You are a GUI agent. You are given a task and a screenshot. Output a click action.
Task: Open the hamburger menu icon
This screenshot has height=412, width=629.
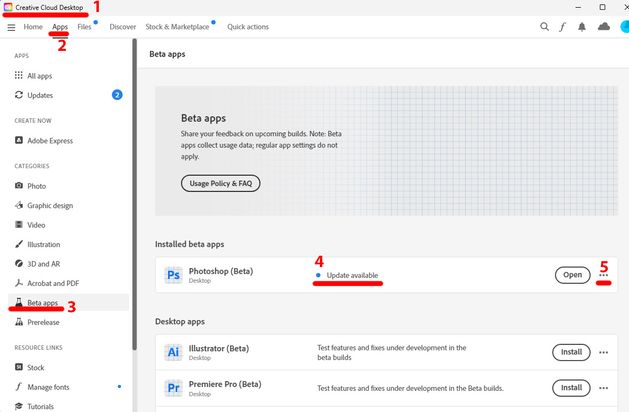tap(11, 27)
